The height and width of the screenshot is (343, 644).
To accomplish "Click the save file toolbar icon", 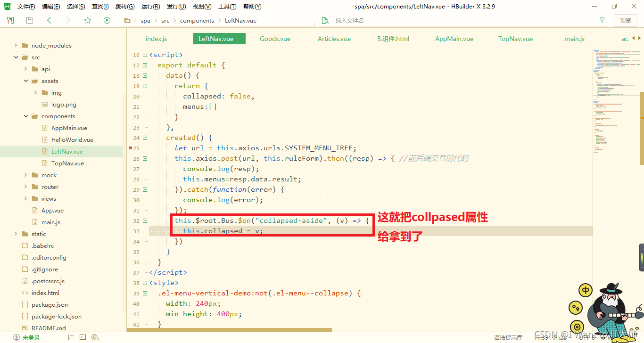I will click(x=30, y=20).
